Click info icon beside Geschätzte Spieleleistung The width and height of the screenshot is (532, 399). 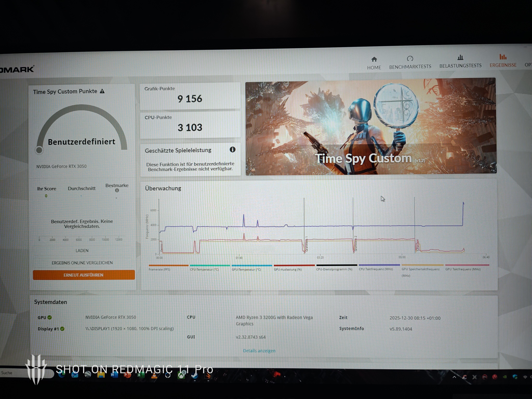pos(232,150)
